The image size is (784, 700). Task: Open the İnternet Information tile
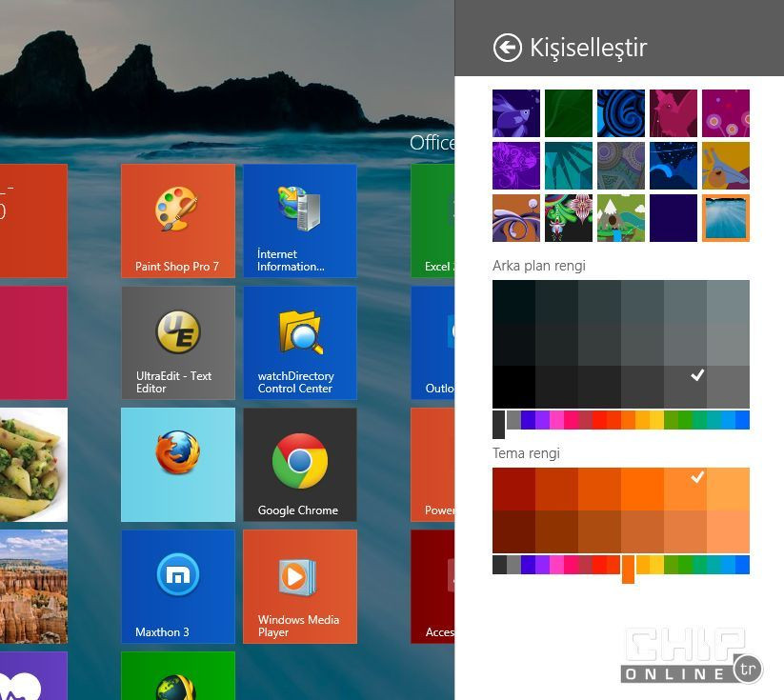[300, 221]
